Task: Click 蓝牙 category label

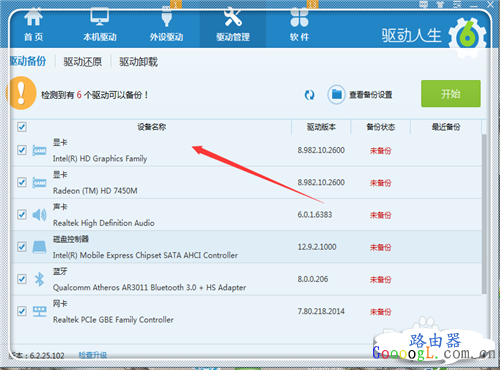Action: [x=60, y=271]
